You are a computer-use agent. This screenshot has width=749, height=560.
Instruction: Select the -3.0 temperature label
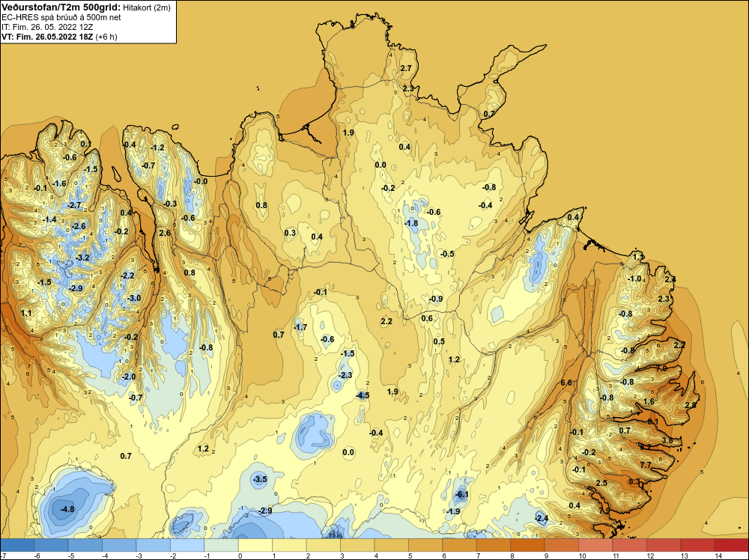click(134, 299)
